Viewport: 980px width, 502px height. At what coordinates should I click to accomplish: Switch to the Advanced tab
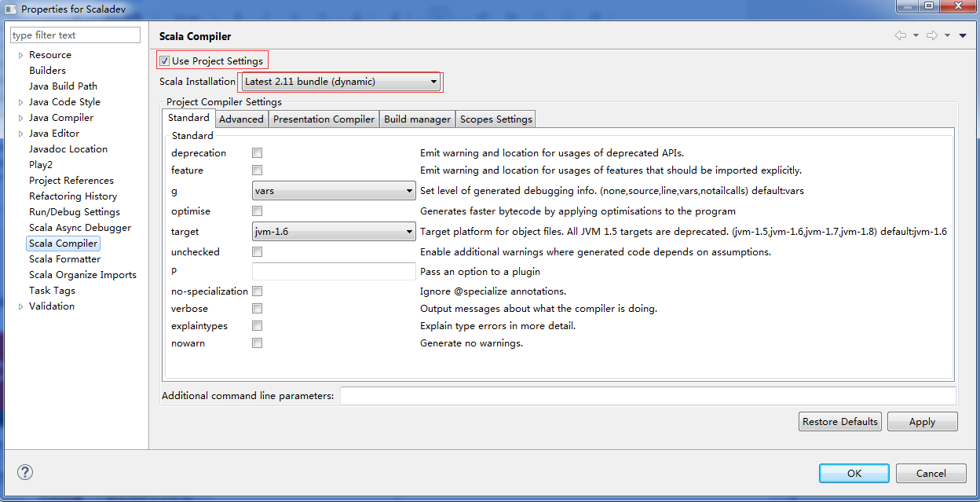coord(241,119)
